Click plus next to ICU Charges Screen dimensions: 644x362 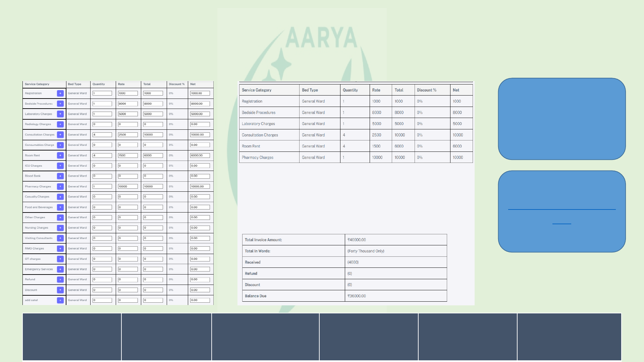click(x=60, y=166)
